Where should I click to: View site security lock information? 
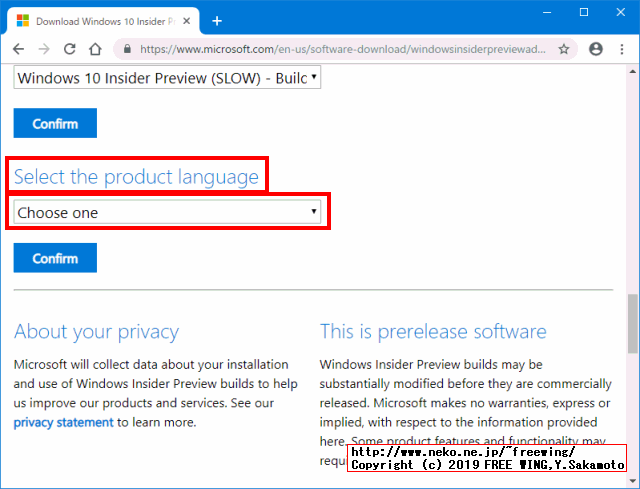127,49
